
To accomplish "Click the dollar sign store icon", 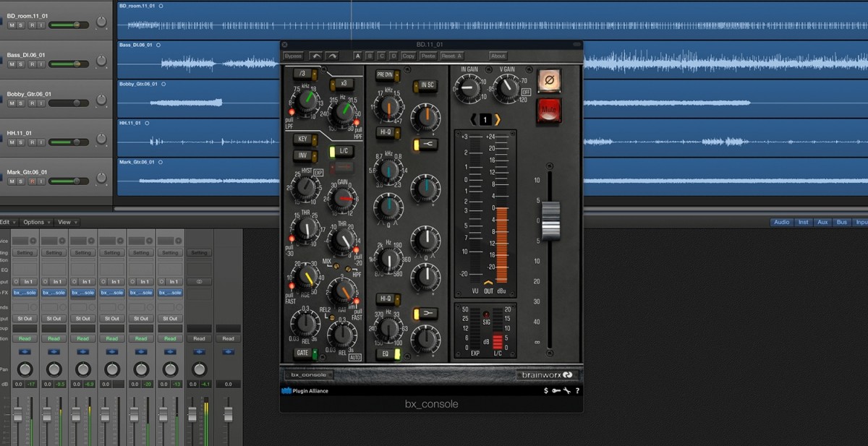I will pos(546,391).
